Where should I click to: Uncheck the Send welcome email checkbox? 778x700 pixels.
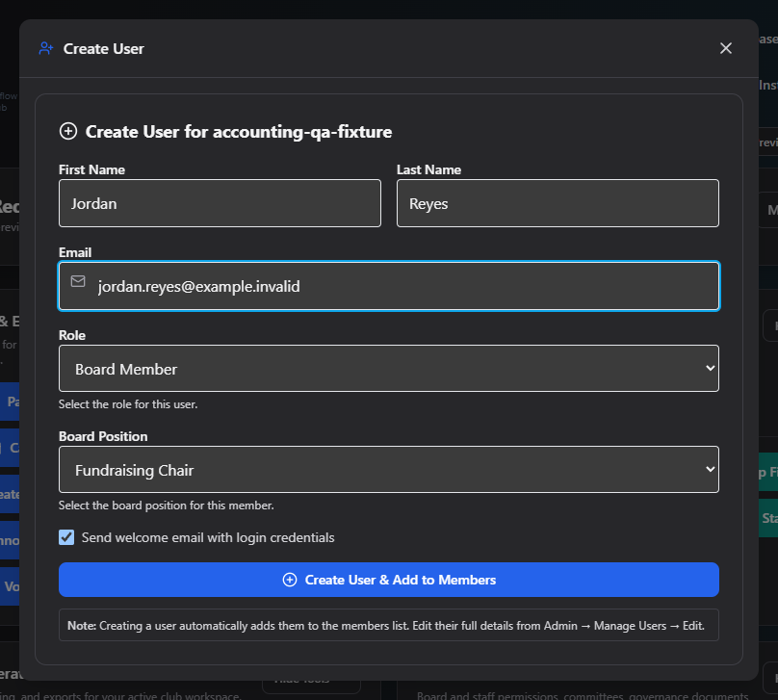point(66,537)
